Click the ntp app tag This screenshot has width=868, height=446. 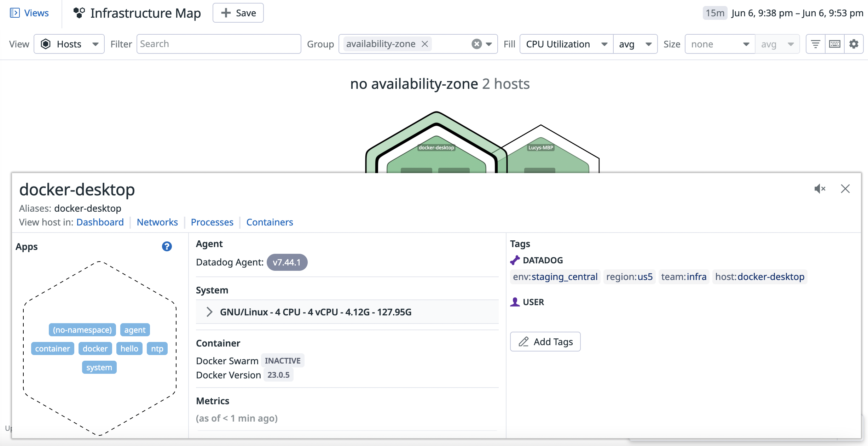[157, 349]
